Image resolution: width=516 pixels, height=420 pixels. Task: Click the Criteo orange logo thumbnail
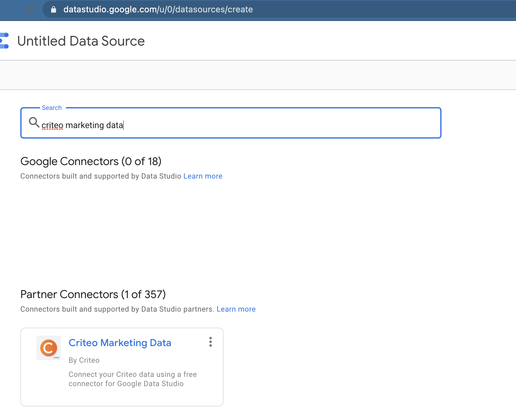coord(49,348)
